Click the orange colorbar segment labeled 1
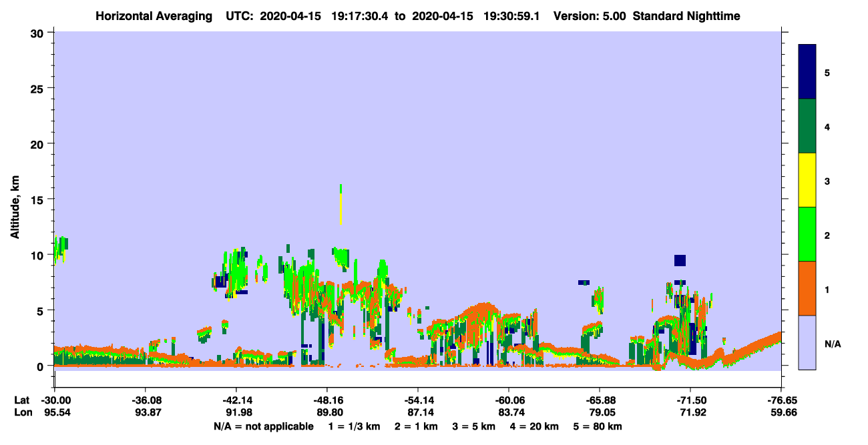Screen dimensions: 868x445 tap(807, 288)
